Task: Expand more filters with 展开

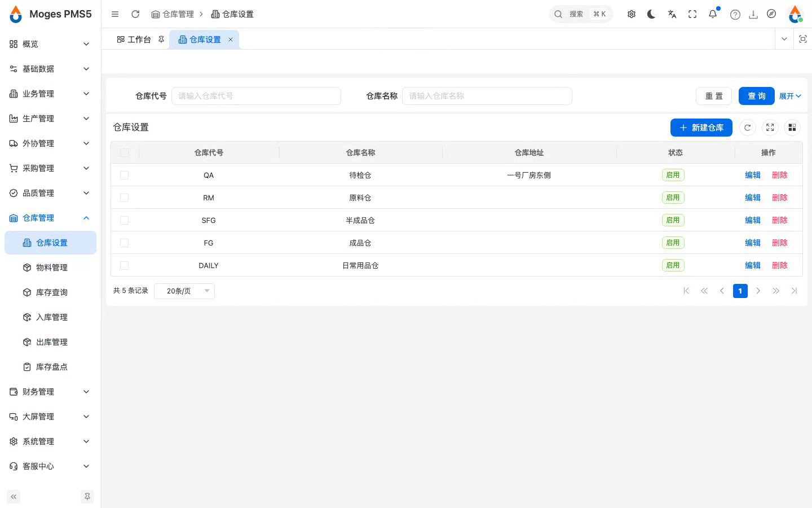Action: pos(790,96)
